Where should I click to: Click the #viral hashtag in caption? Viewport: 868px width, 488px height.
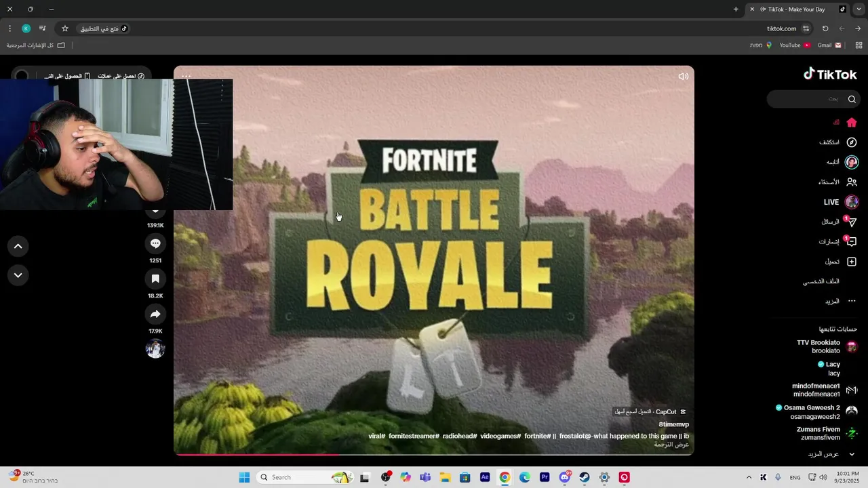coord(376,436)
